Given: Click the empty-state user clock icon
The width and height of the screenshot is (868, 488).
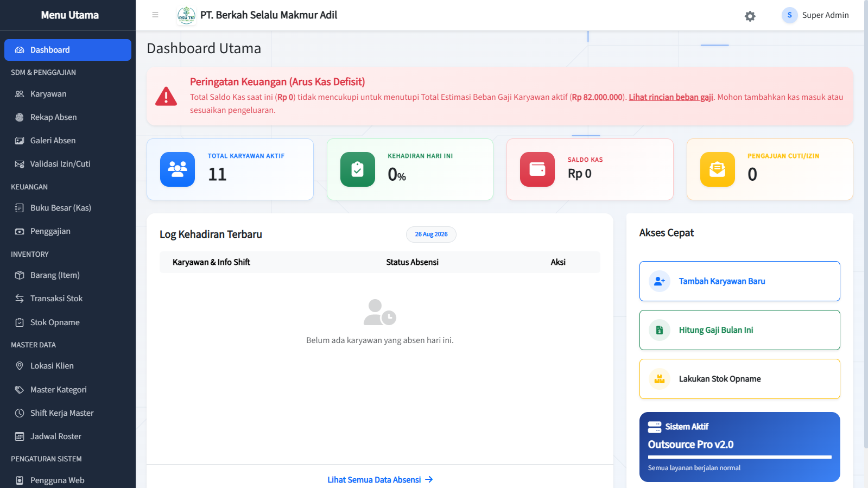Looking at the screenshot, I should 380,312.
